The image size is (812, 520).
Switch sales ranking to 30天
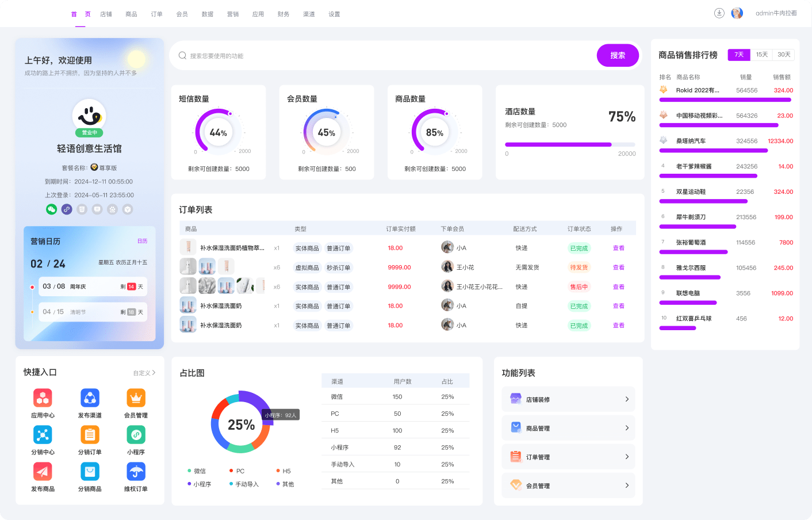(783, 55)
